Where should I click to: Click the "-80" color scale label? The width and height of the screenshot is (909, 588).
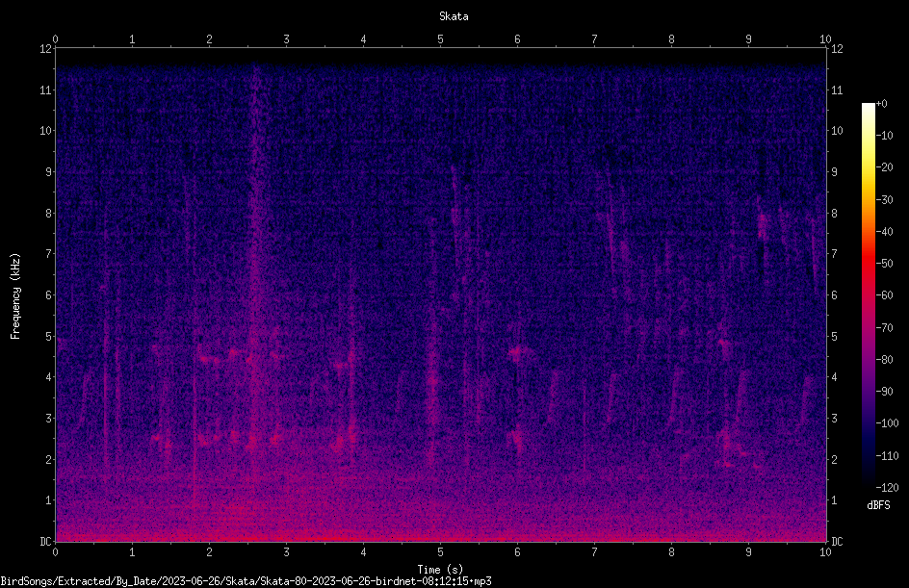point(884,360)
